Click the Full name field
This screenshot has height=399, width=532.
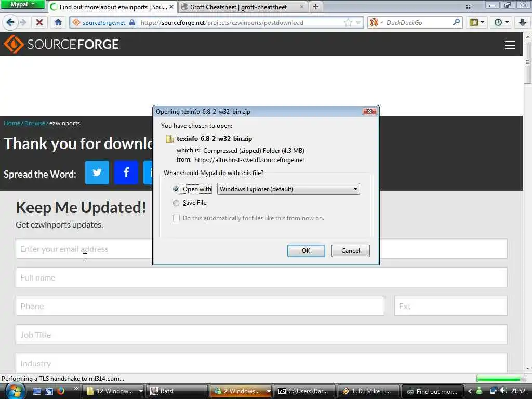[261, 277]
